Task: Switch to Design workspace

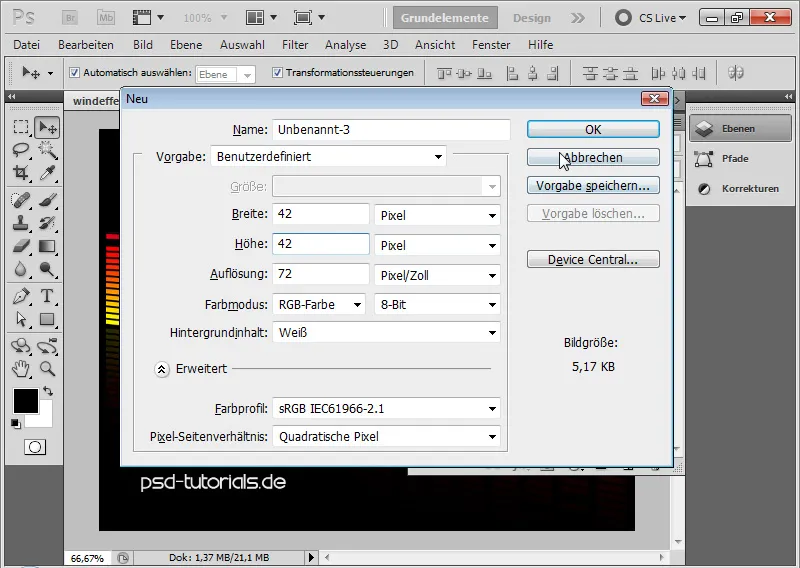Action: [532, 18]
